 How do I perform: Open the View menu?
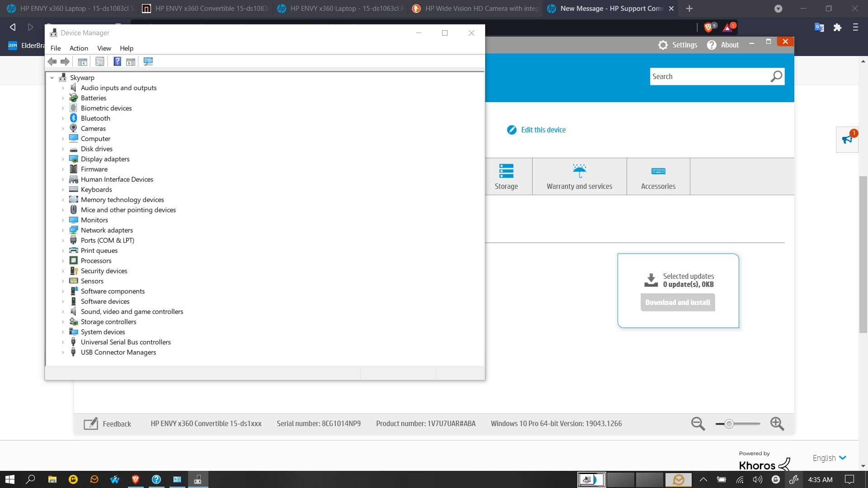pos(104,48)
